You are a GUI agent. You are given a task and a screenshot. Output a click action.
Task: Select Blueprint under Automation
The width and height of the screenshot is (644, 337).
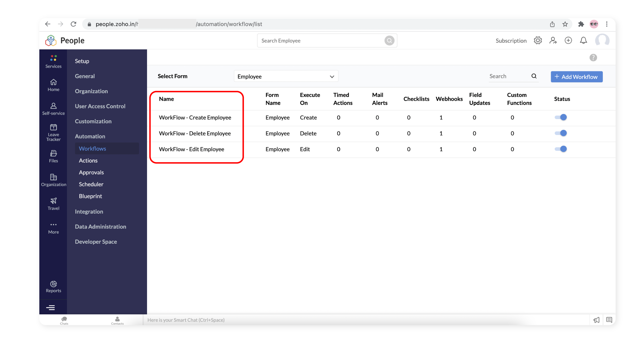[90, 196]
